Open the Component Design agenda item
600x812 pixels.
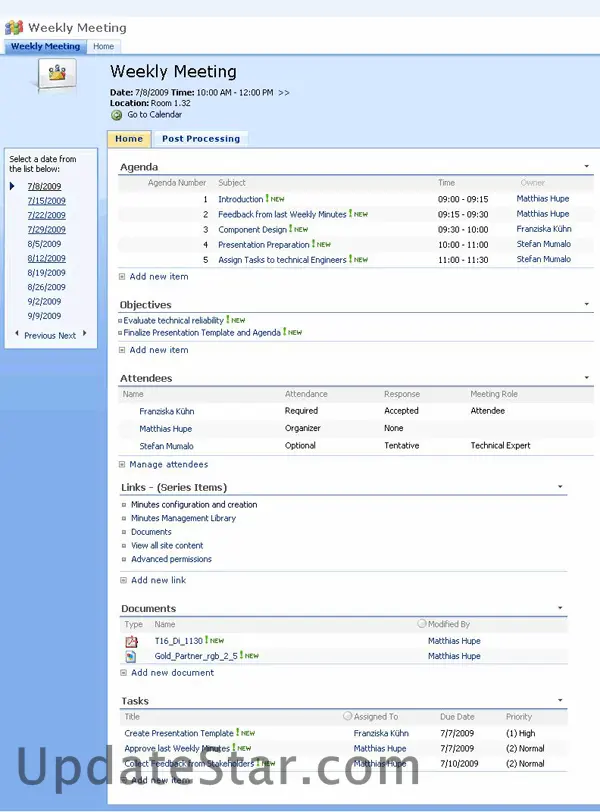(x=252, y=229)
